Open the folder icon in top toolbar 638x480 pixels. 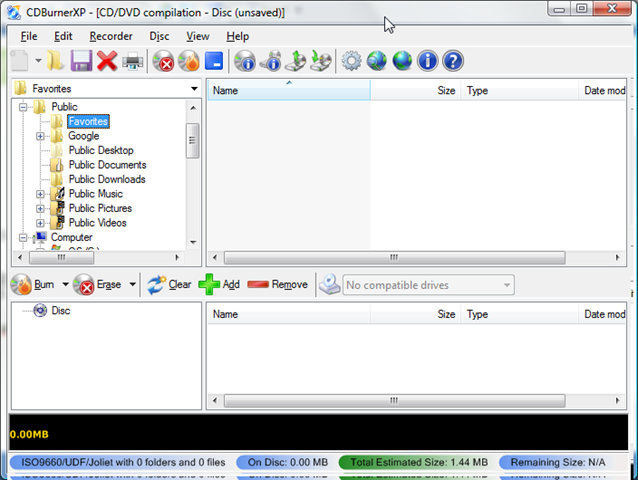tap(56, 61)
